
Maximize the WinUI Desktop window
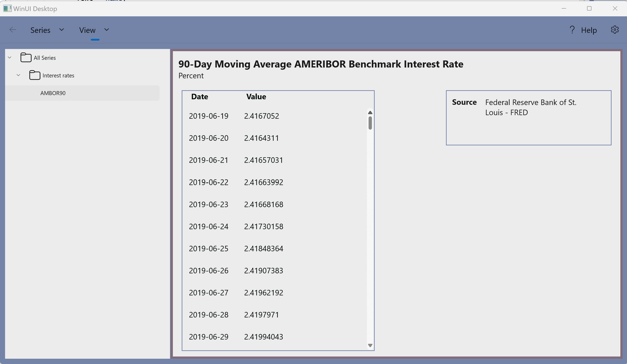click(x=589, y=8)
